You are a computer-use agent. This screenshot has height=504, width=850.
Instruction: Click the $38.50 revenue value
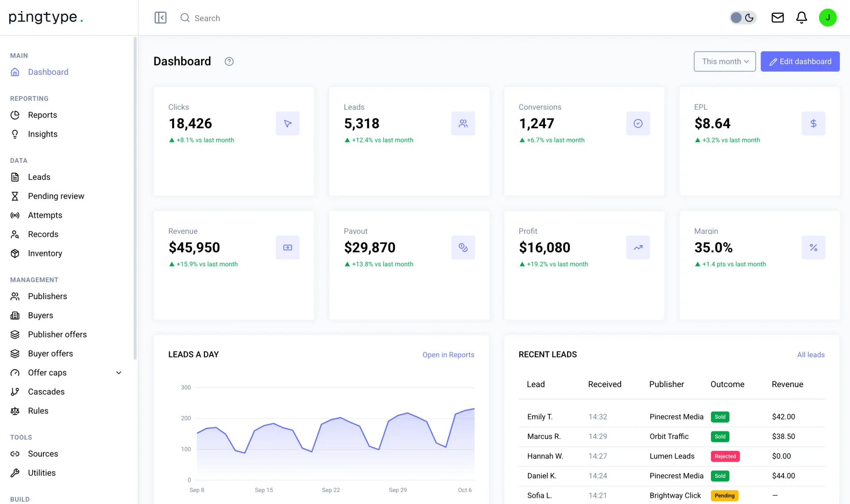pyautogui.click(x=783, y=436)
